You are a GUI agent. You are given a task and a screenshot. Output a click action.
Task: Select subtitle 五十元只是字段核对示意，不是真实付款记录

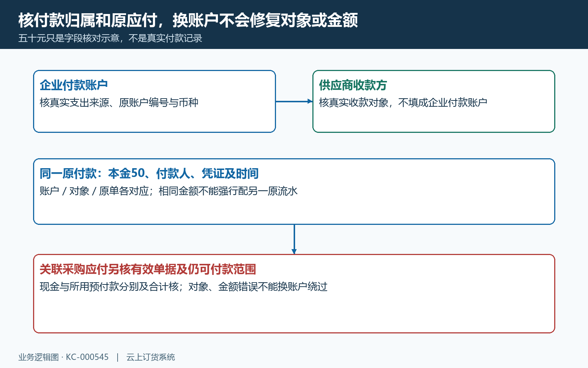(110, 38)
